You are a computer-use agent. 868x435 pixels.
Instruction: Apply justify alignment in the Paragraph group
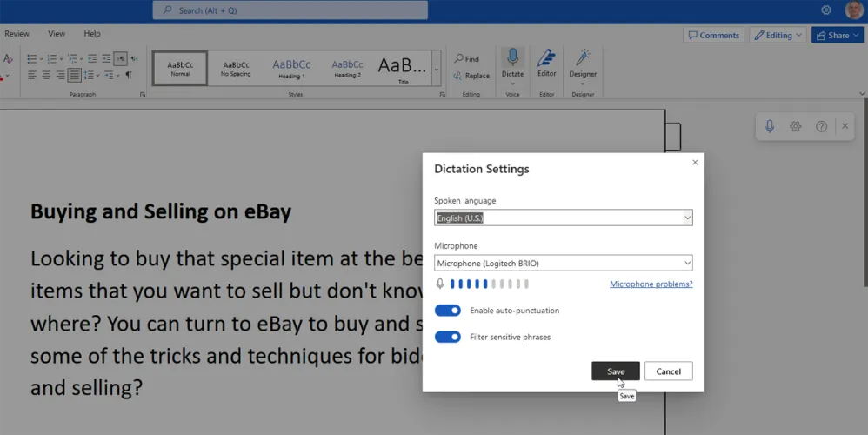[74, 76]
